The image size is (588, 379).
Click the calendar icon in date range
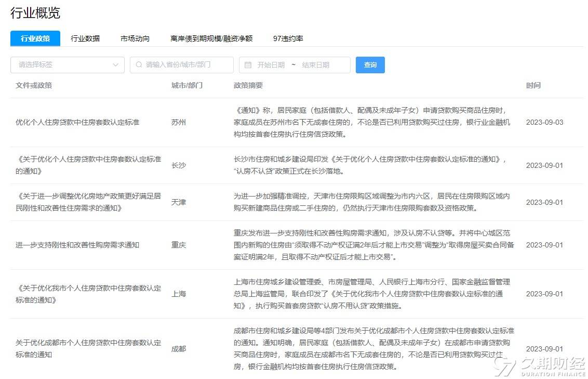[x=248, y=65]
